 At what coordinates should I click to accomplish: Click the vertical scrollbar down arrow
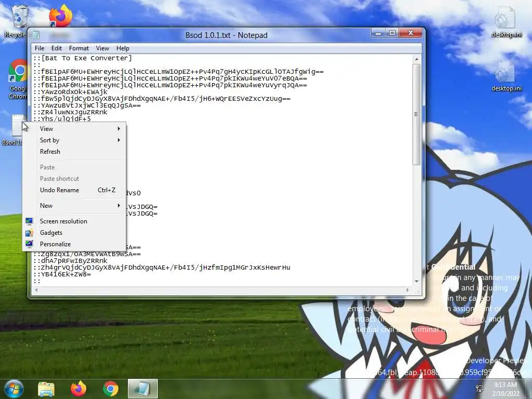[x=417, y=281]
